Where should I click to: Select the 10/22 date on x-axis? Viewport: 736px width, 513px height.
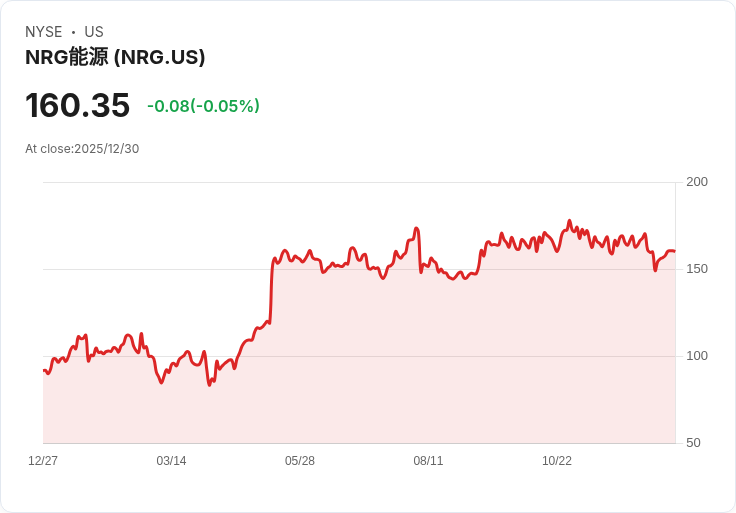pyautogui.click(x=557, y=461)
